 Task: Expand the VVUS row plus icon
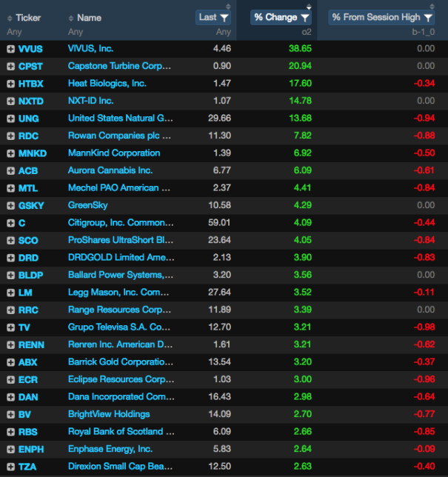[10, 49]
